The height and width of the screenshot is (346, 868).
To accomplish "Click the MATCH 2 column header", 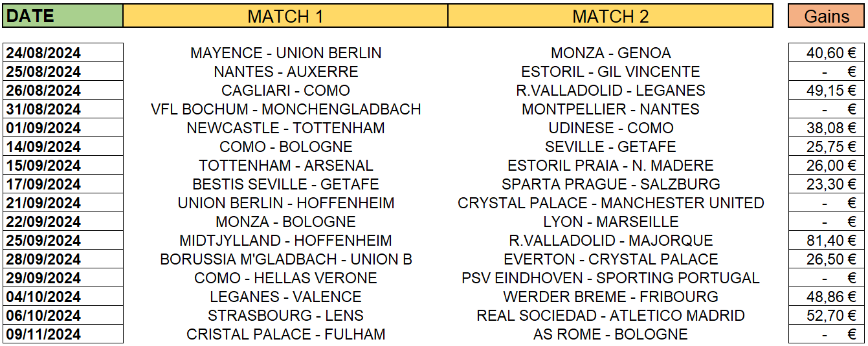I will pos(610,16).
